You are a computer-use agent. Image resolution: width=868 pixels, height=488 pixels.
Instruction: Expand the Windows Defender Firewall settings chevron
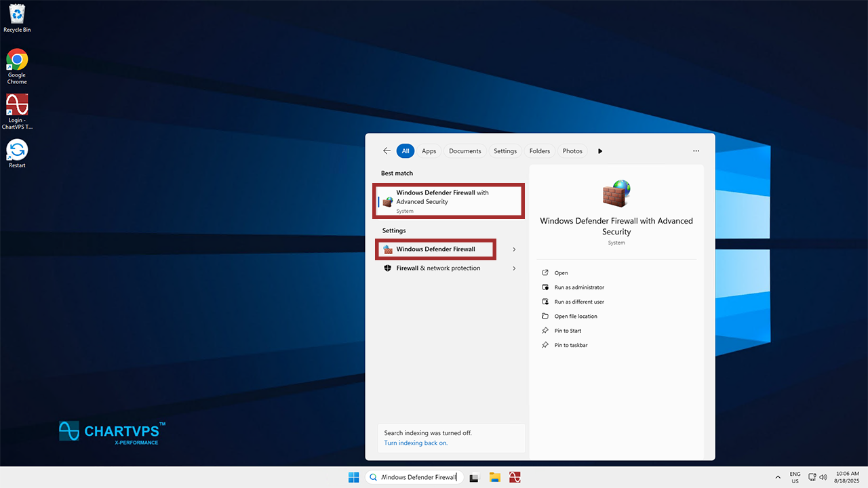[x=514, y=249]
